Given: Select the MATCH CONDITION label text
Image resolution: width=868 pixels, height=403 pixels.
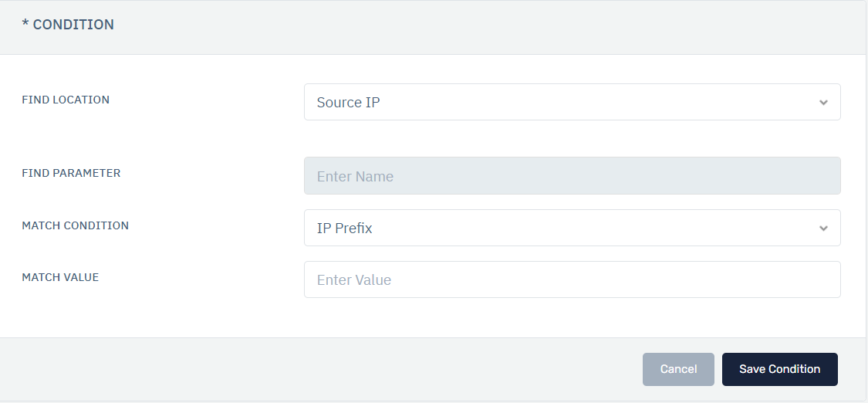Looking at the screenshot, I should coord(75,225).
